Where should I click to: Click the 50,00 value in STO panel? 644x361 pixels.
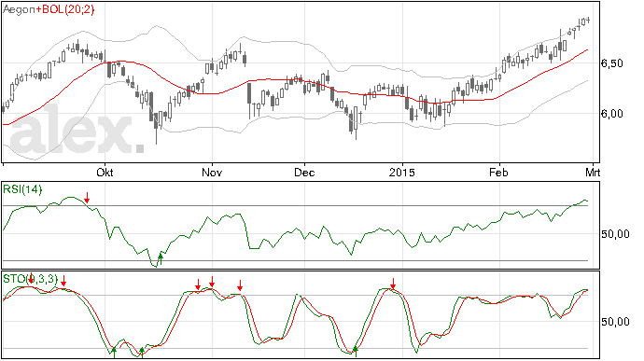tap(615, 322)
